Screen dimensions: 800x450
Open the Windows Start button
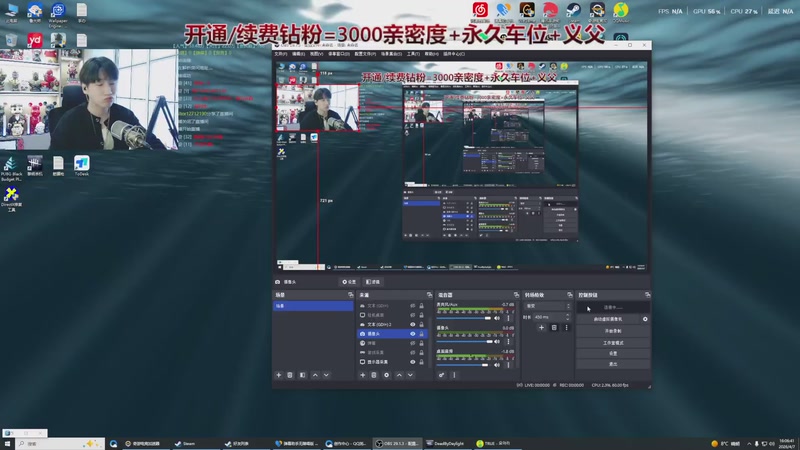[7, 443]
